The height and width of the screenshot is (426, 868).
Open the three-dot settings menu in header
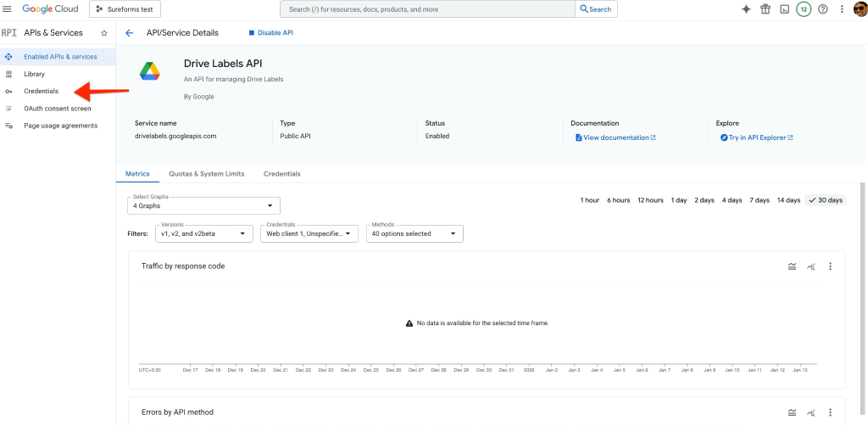click(842, 8)
